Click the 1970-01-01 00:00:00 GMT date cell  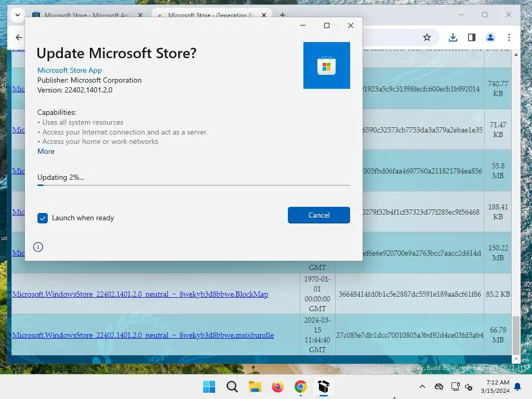pos(317,294)
